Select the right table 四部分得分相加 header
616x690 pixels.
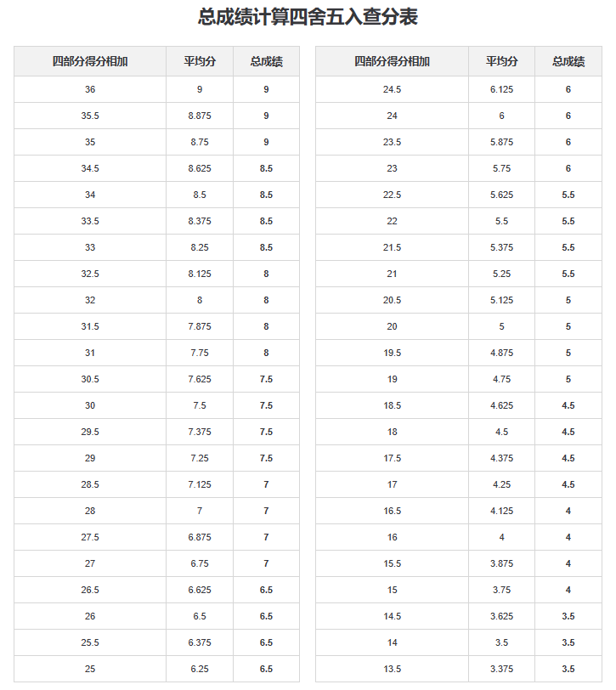(x=392, y=61)
